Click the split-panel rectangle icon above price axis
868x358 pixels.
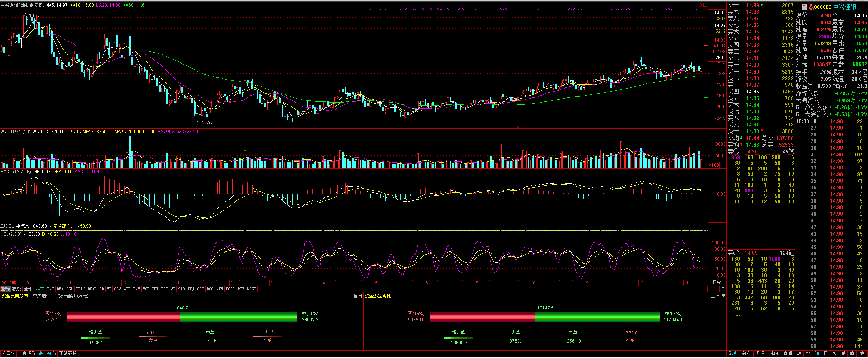pos(705,5)
